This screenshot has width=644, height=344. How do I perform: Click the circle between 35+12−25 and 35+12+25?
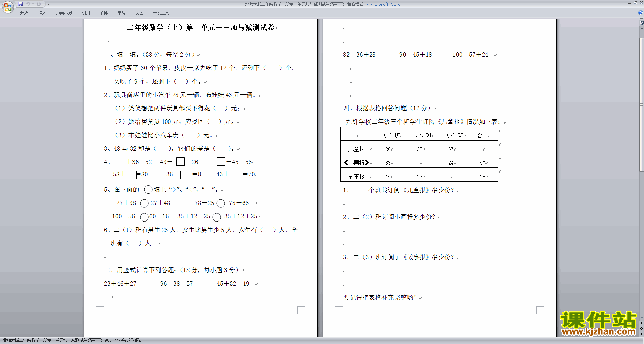(217, 217)
